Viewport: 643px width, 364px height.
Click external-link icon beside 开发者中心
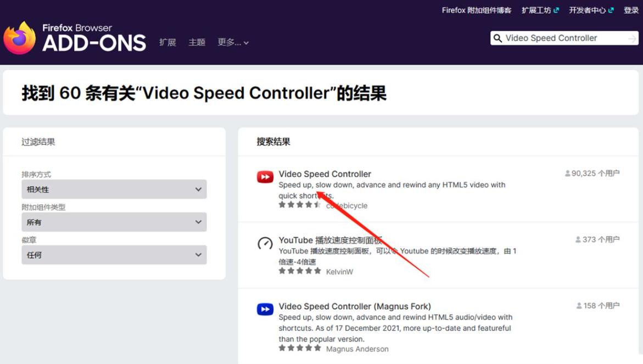tap(611, 10)
